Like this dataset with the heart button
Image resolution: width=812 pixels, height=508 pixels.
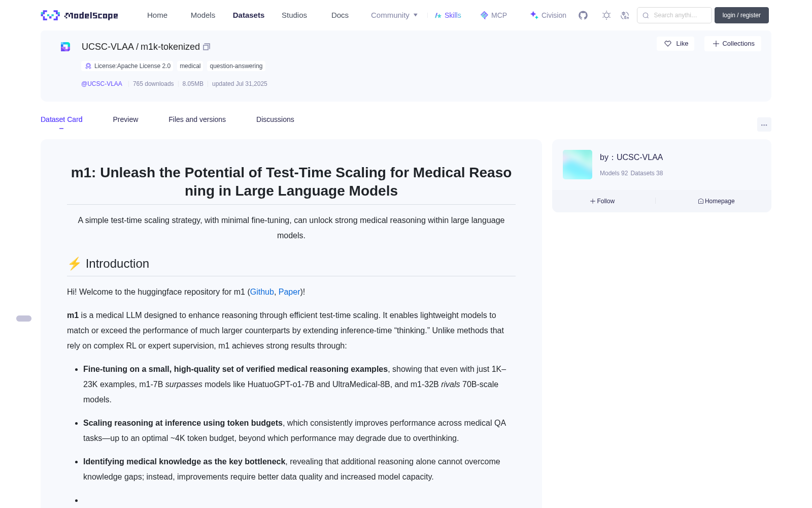pos(675,44)
